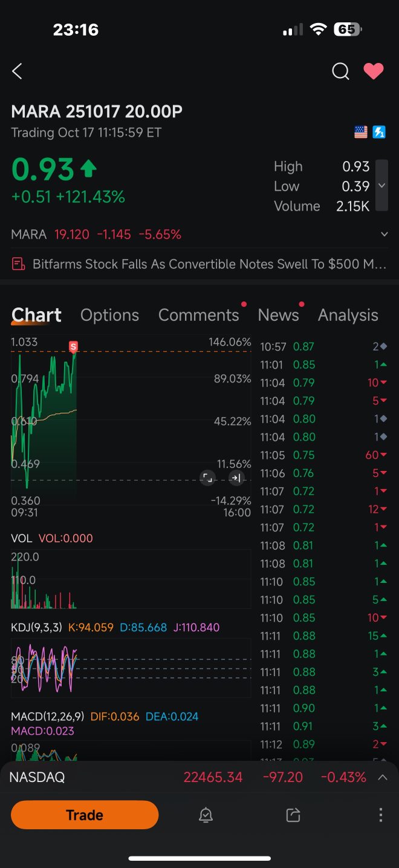Viewport: 399px width, 868px height.
Task: Toggle the heart favorite icon
Action: tap(373, 71)
